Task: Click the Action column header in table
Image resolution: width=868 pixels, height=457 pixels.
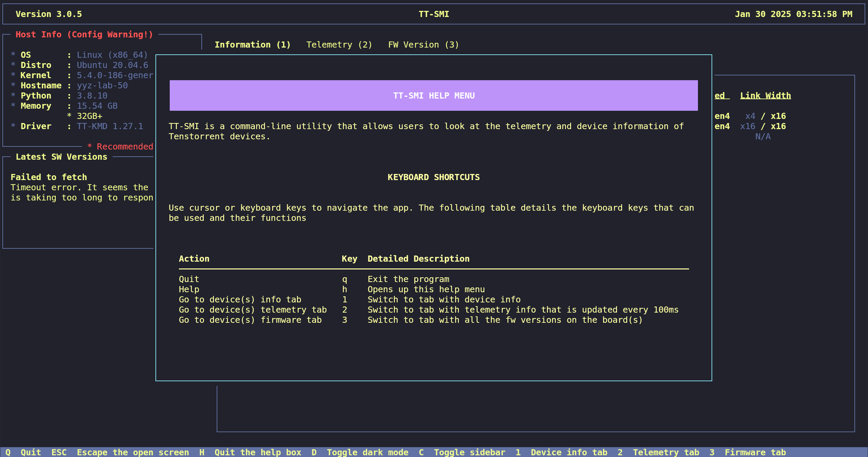Action: point(194,259)
